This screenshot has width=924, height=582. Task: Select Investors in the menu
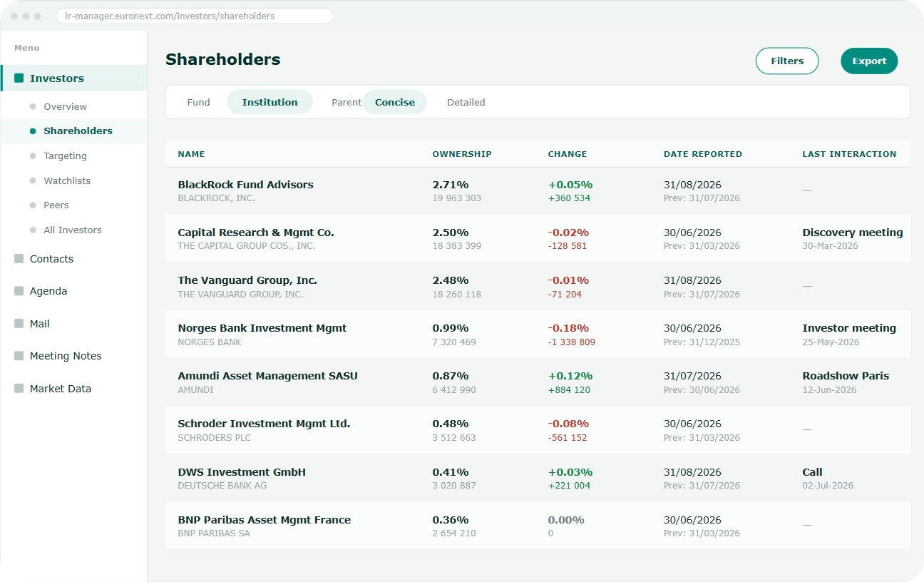pos(73,78)
